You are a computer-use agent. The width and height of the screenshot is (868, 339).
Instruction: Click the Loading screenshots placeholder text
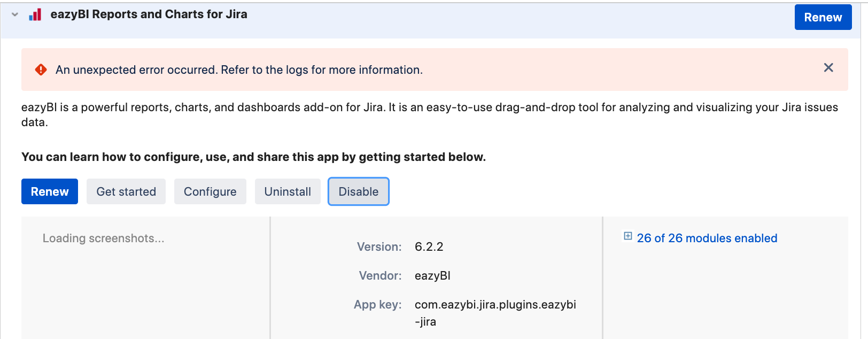pyautogui.click(x=104, y=238)
